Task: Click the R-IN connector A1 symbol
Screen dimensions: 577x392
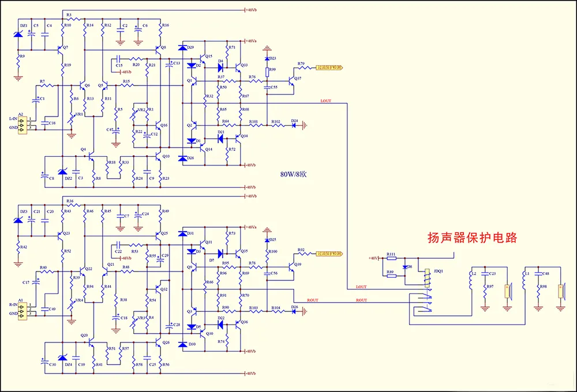Action: coord(23,311)
